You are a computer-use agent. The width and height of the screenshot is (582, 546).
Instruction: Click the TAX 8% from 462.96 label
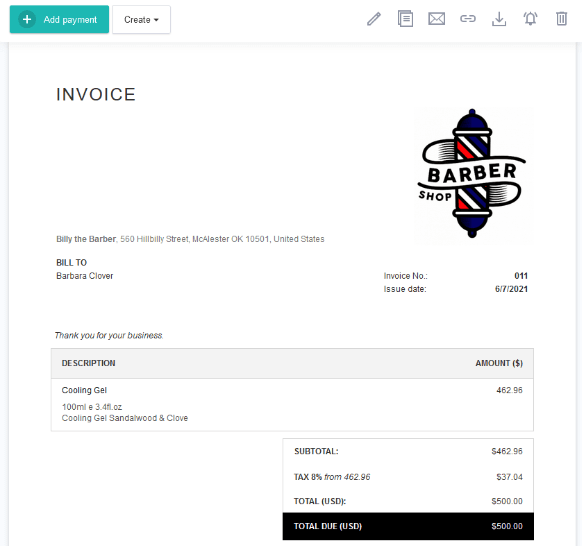click(x=332, y=477)
